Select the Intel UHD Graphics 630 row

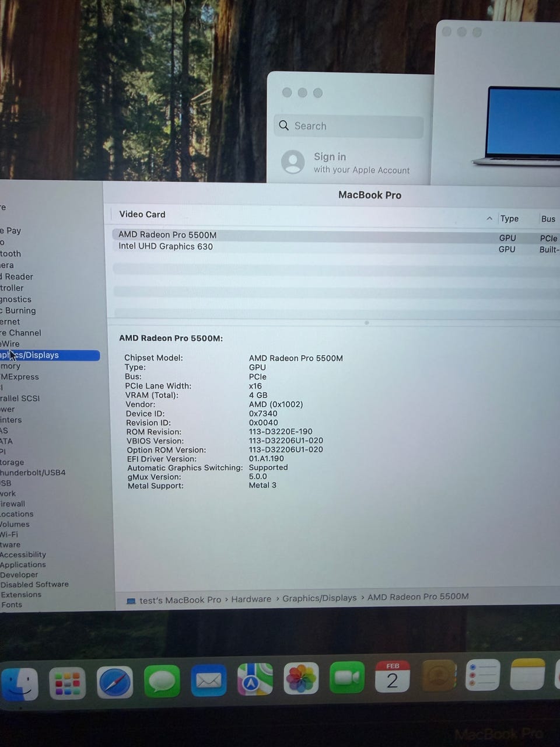[x=336, y=247]
